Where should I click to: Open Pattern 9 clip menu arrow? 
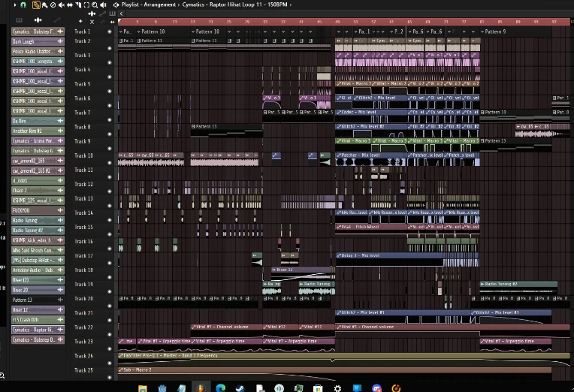pos(482,32)
